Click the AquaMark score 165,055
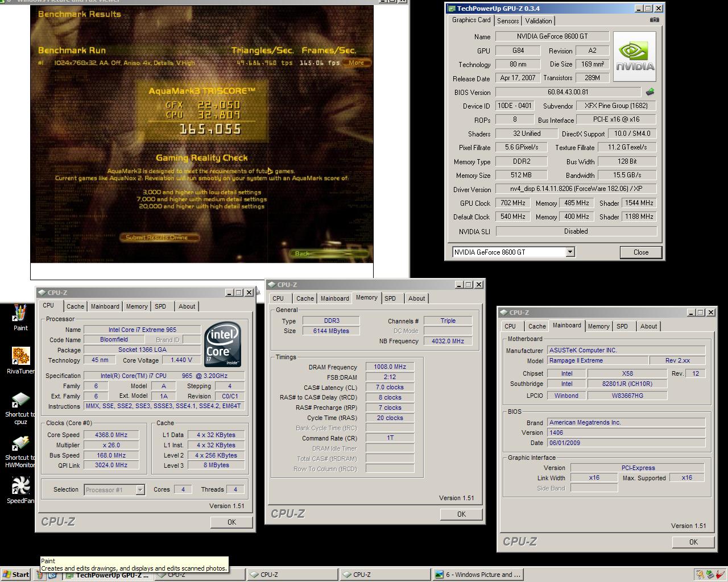 tap(210, 130)
